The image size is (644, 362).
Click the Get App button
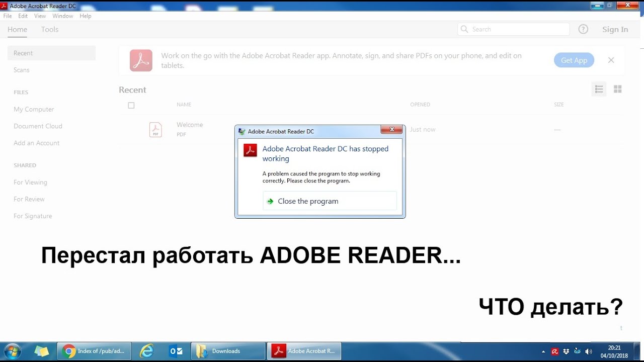(x=574, y=60)
